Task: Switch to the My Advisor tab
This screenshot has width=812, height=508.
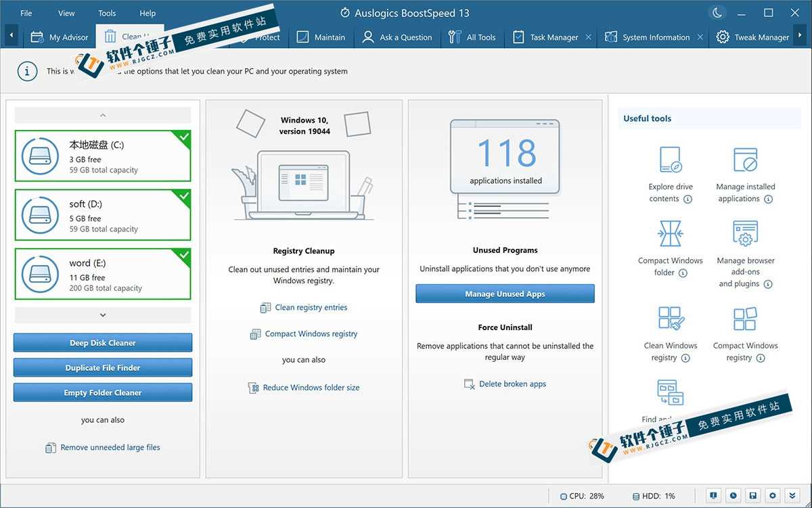Action: pos(60,37)
